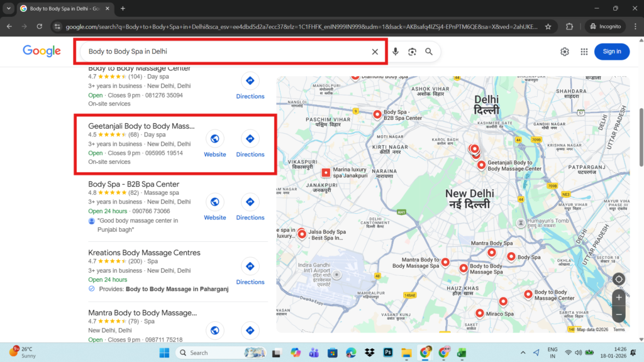Select the Mantra Body to Body map marker
Image resolution: width=644 pixels, height=362 pixels.
[445, 261]
